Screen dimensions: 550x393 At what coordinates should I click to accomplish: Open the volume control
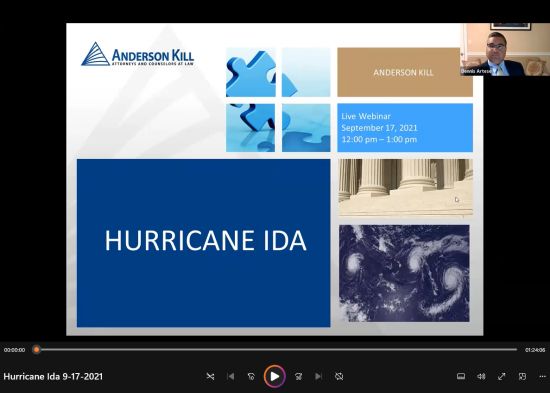point(481,377)
